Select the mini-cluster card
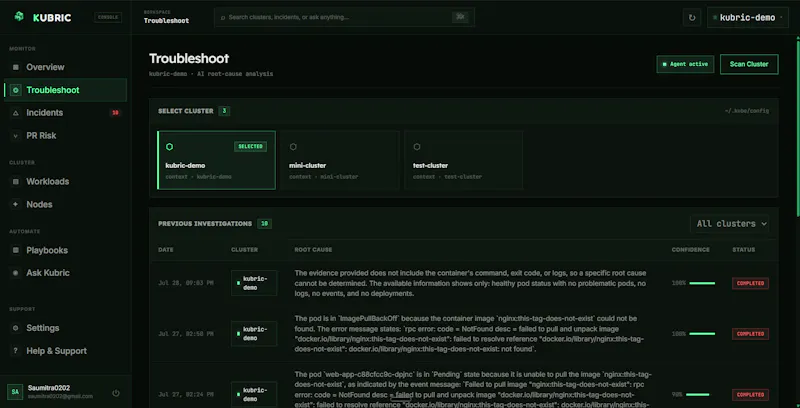Viewport: 800px width, 408px height. coord(340,160)
